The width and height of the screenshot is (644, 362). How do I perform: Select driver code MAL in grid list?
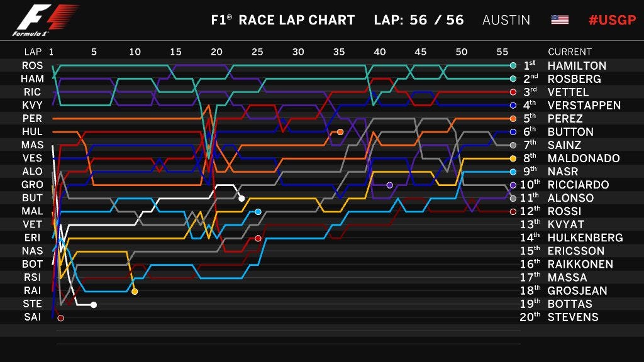coord(33,211)
